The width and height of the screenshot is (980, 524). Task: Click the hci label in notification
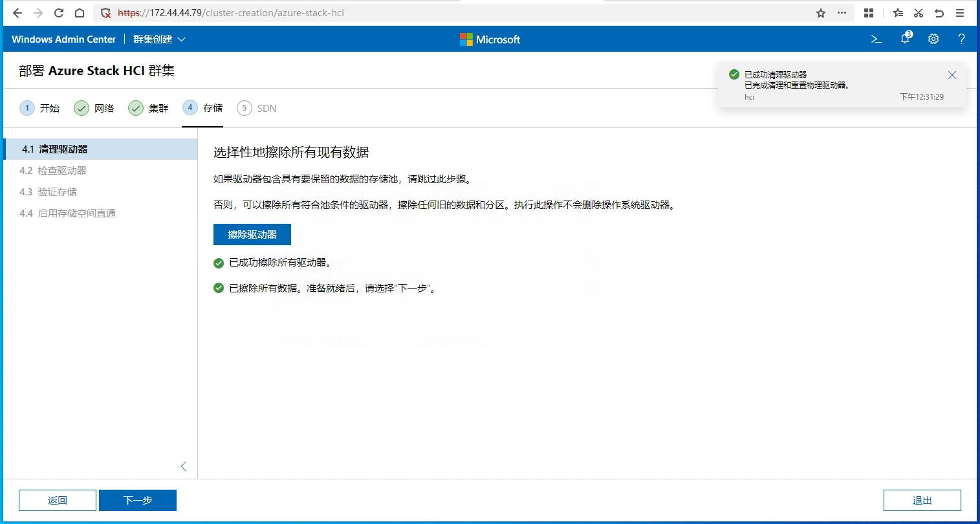click(750, 97)
